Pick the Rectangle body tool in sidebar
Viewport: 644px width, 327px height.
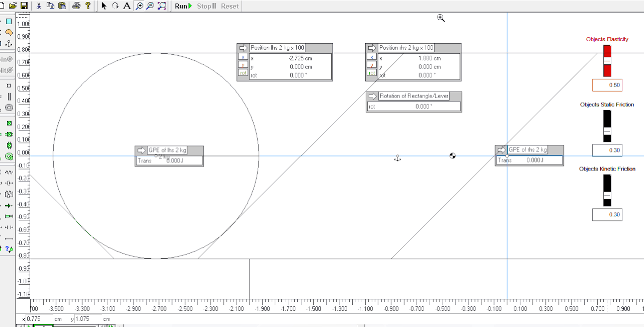9,22
